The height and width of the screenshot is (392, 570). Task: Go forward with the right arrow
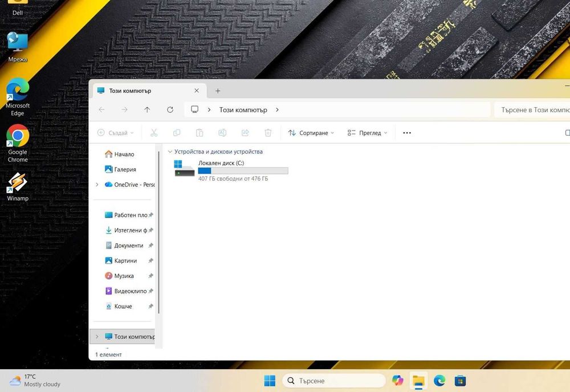click(x=125, y=110)
